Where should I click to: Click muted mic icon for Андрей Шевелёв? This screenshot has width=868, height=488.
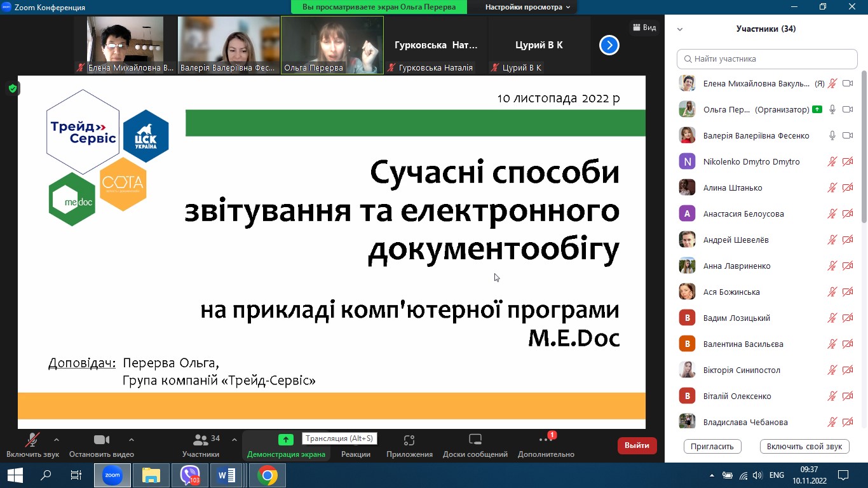[832, 240]
